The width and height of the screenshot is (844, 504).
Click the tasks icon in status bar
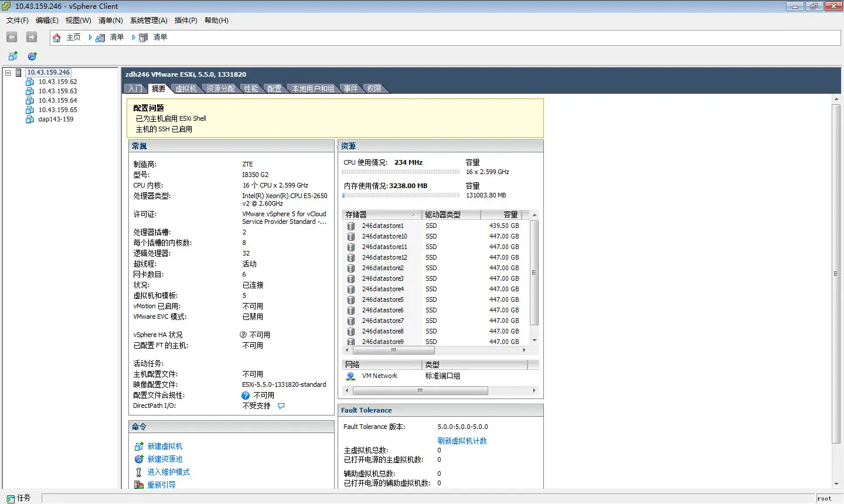[x=10, y=498]
